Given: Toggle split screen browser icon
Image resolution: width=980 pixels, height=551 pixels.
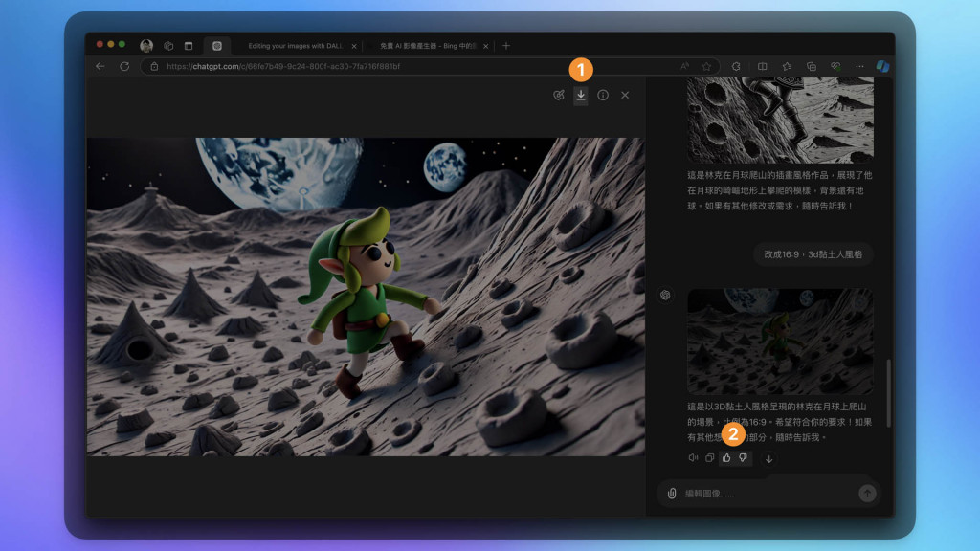Looking at the screenshot, I should [x=763, y=66].
